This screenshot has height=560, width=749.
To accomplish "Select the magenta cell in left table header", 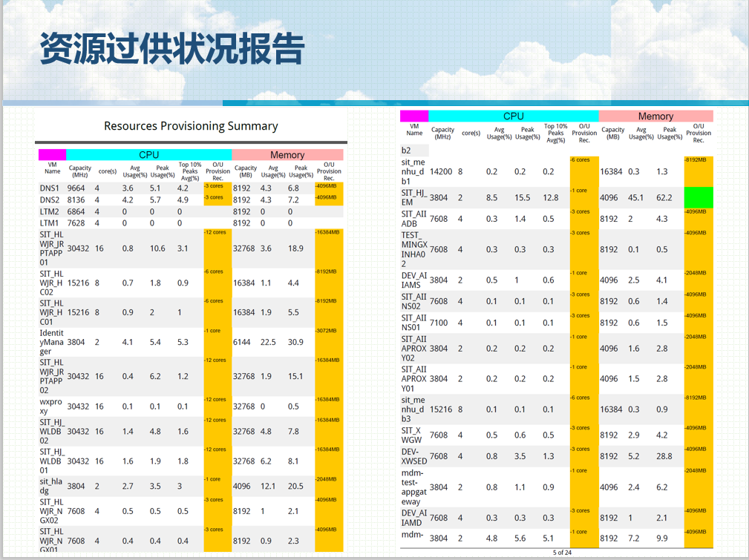I will click(x=52, y=155).
